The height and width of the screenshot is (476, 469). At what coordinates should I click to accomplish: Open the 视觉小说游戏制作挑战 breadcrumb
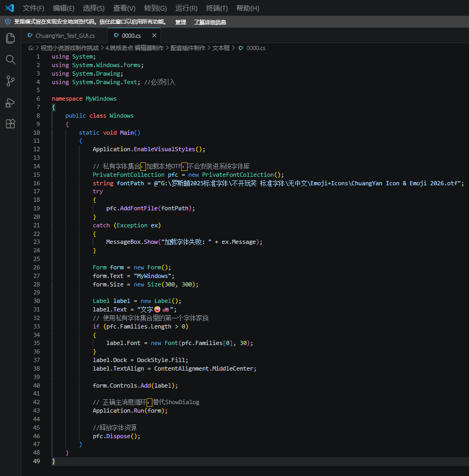[70, 48]
